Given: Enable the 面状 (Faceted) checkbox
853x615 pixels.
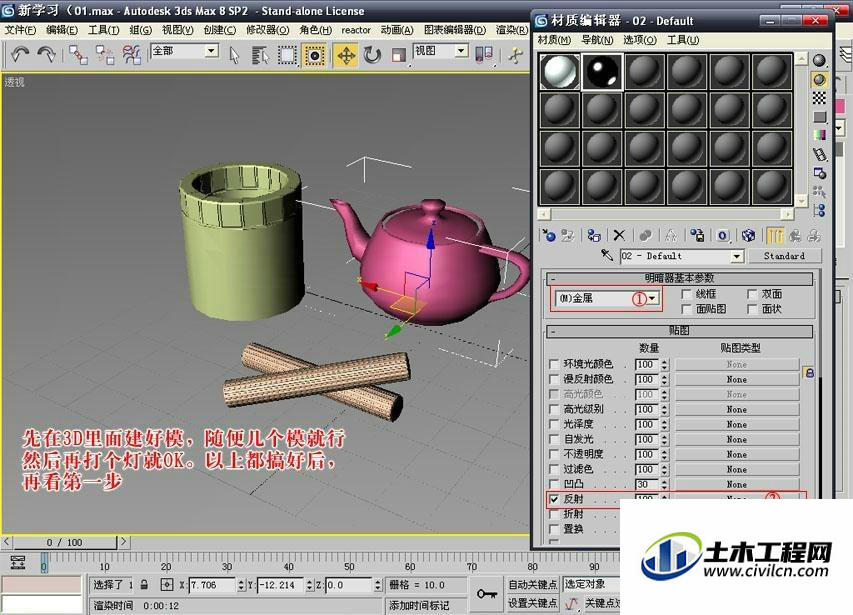Looking at the screenshot, I should [x=752, y=309].
